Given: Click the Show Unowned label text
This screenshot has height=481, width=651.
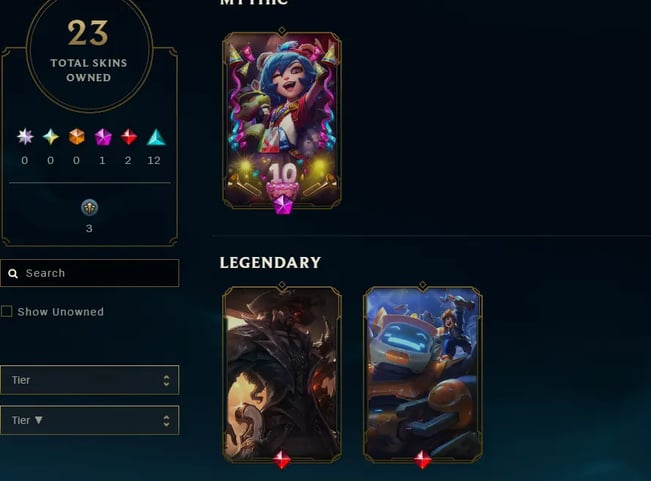Looking at the screenshot, I should point(61,312).
